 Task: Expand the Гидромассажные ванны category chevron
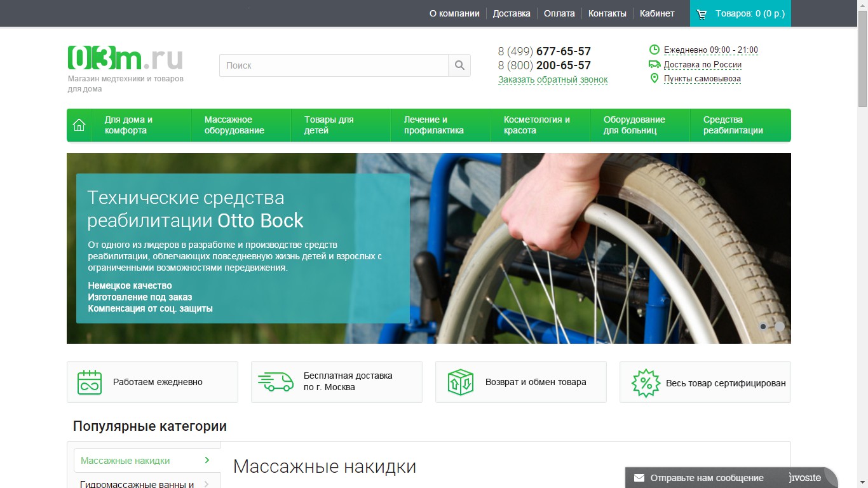(x=207, y=484)
